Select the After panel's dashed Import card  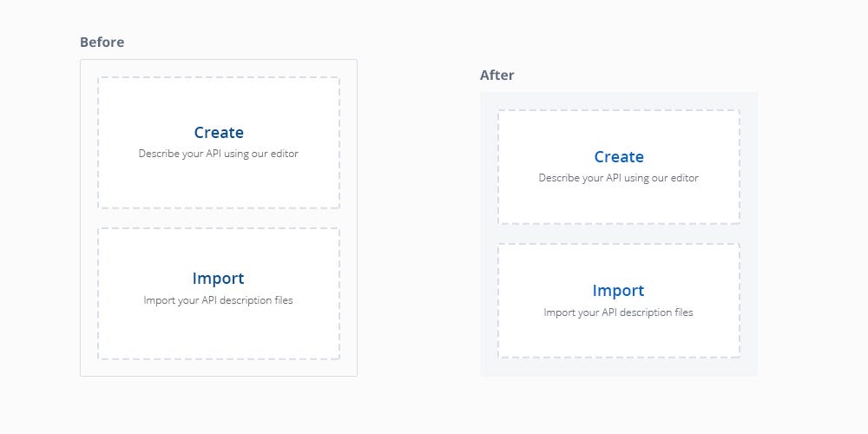click(619, 300)
